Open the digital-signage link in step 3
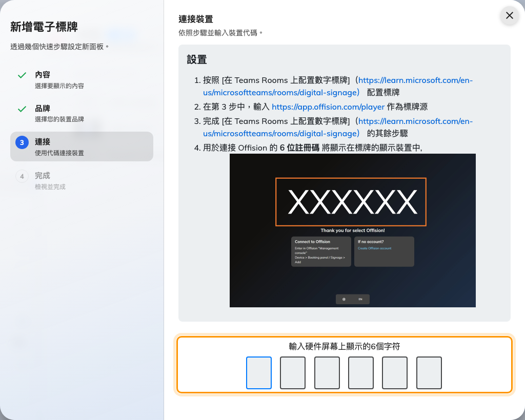 (337, 127)
